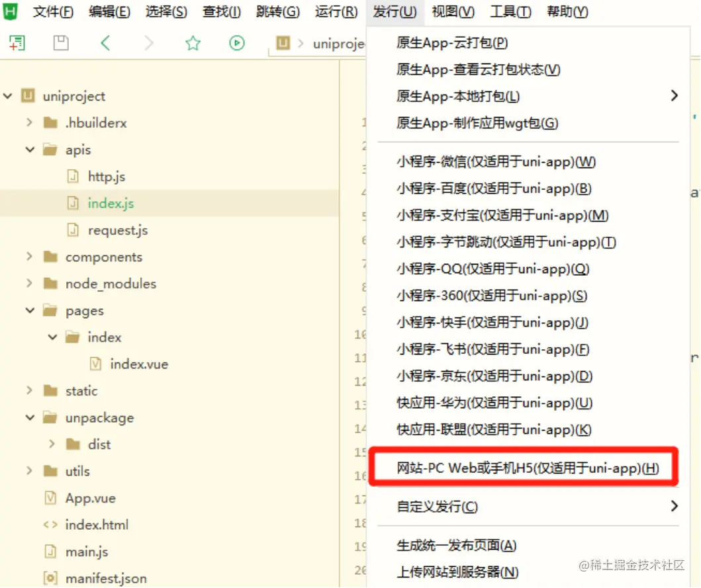Viewport: 701px width, 588px height.
Task: Select 小程序-360 publish option
Action: 528,296
